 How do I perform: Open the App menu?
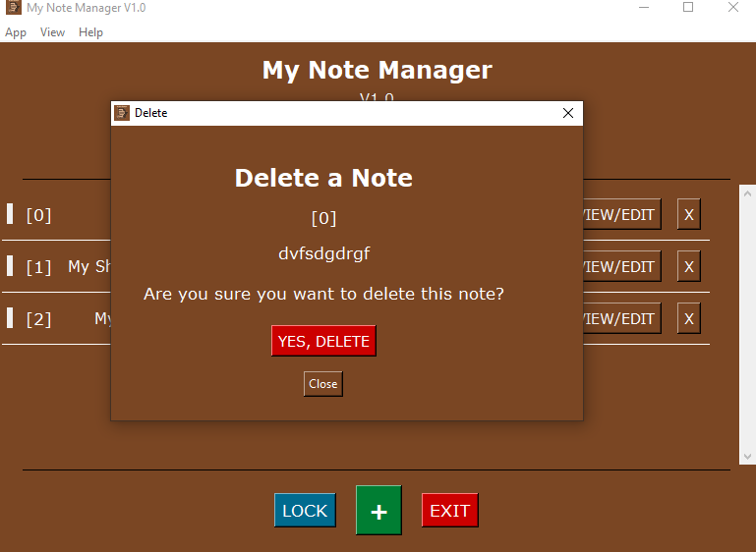point(16,32)
